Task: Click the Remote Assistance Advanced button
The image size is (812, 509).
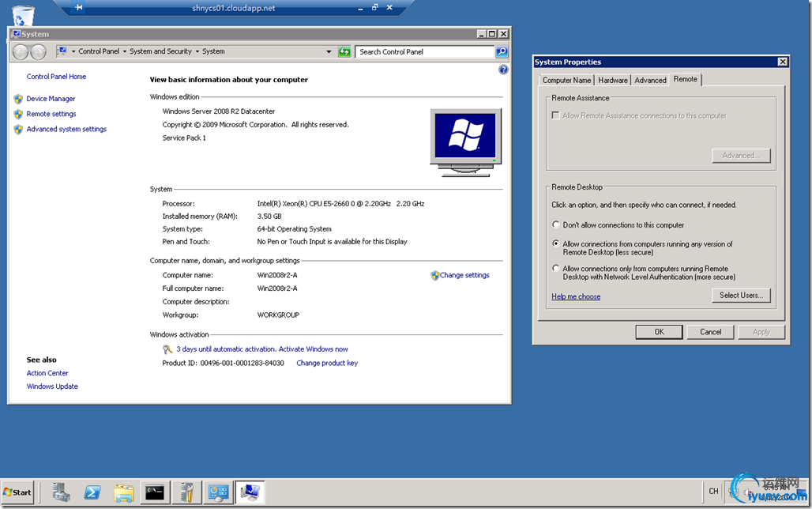Action: [x=741, y=156]
